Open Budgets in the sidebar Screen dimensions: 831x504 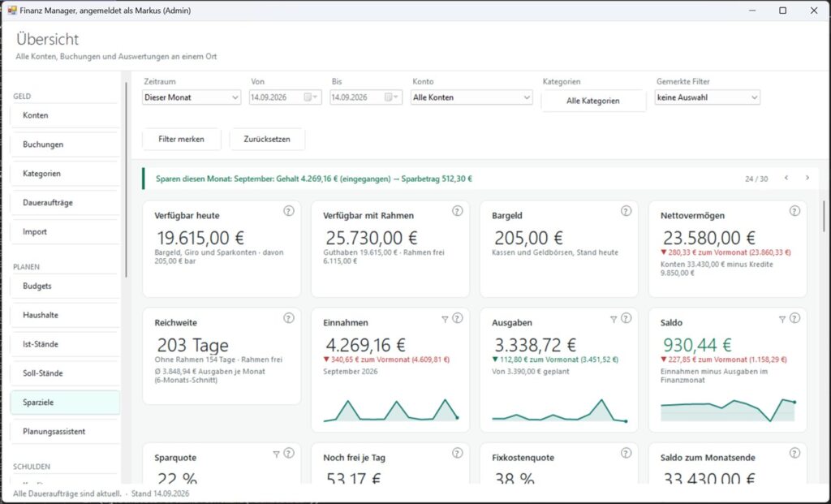point(65,286)
